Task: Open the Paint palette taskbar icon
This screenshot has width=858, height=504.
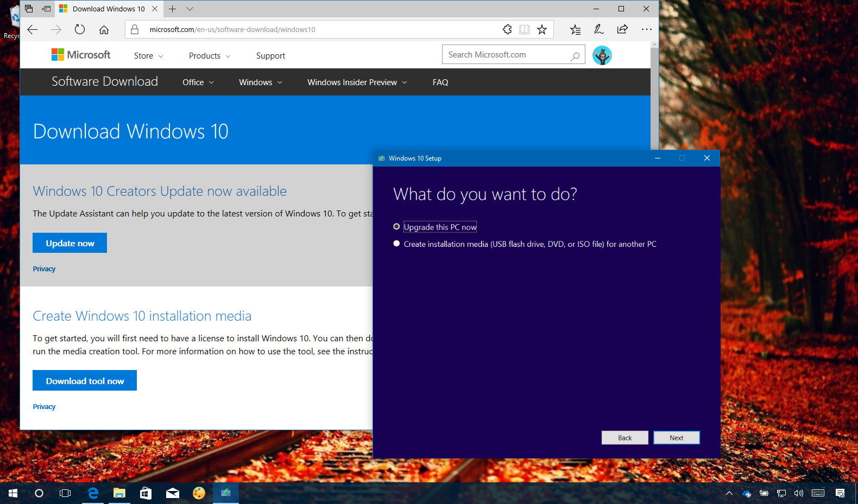Action: click(199, 493)
